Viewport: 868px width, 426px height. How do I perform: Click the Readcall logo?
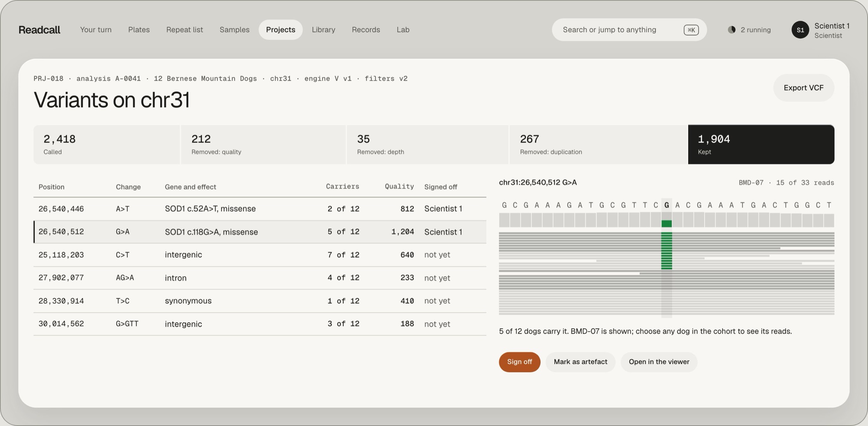(x=39, y=30)
